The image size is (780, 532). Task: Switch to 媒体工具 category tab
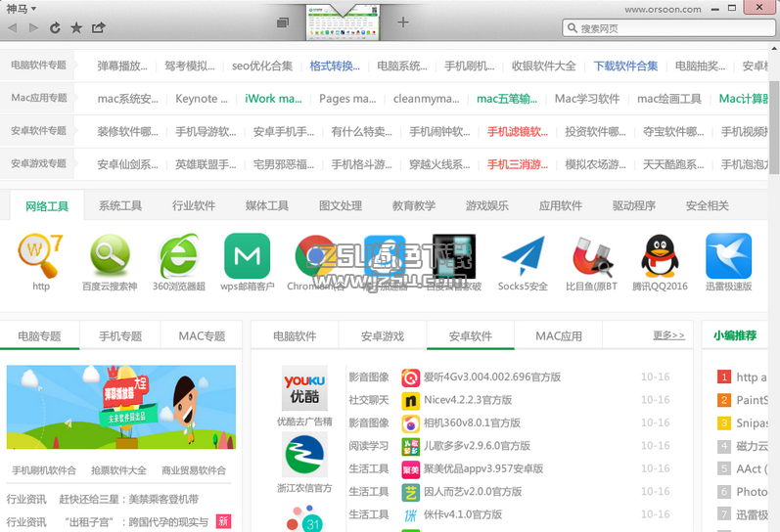pyautogui.click(x=267, y=205)
